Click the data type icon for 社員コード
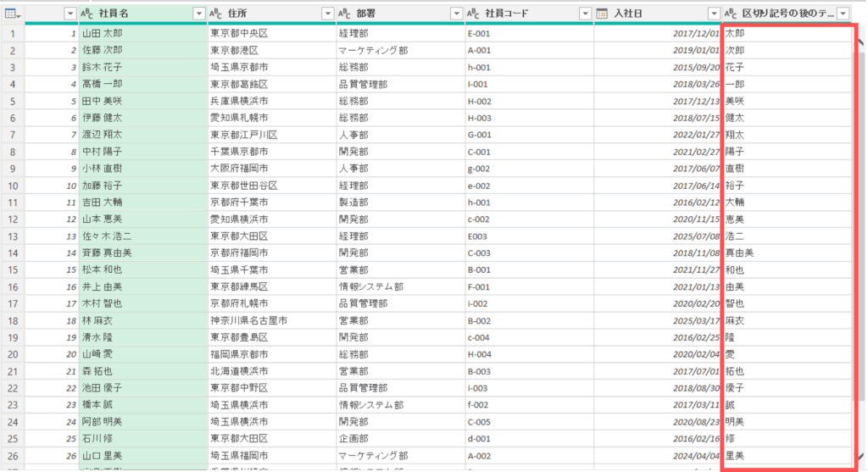The image size is (868, 472). (x=473, y=14)
